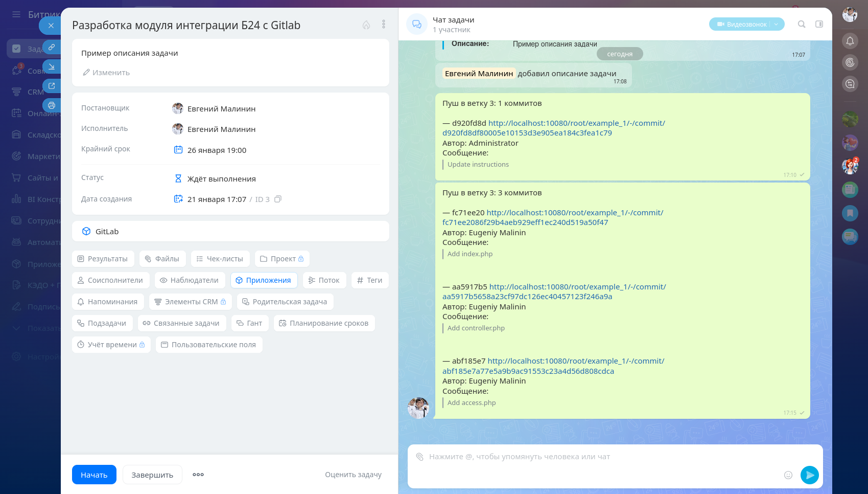Click Изменить to edit the description
This screenshot has width=868, height=494.
(106, 73)
